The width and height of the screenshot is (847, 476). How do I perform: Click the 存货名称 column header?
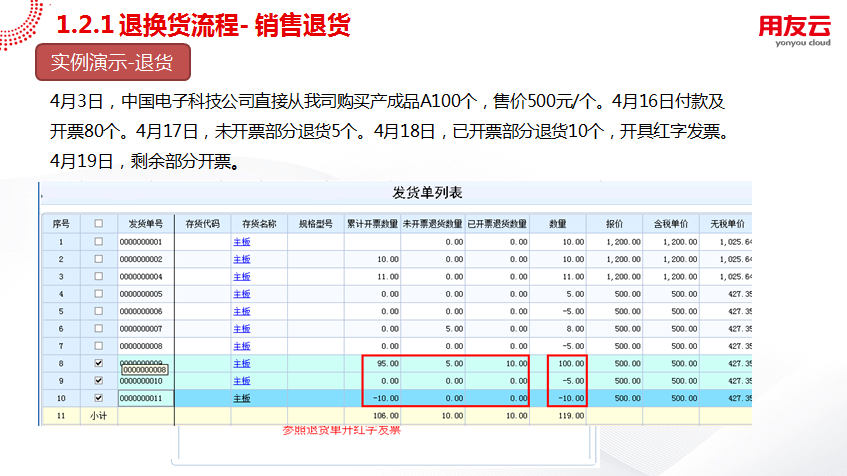tap(258, 224)
